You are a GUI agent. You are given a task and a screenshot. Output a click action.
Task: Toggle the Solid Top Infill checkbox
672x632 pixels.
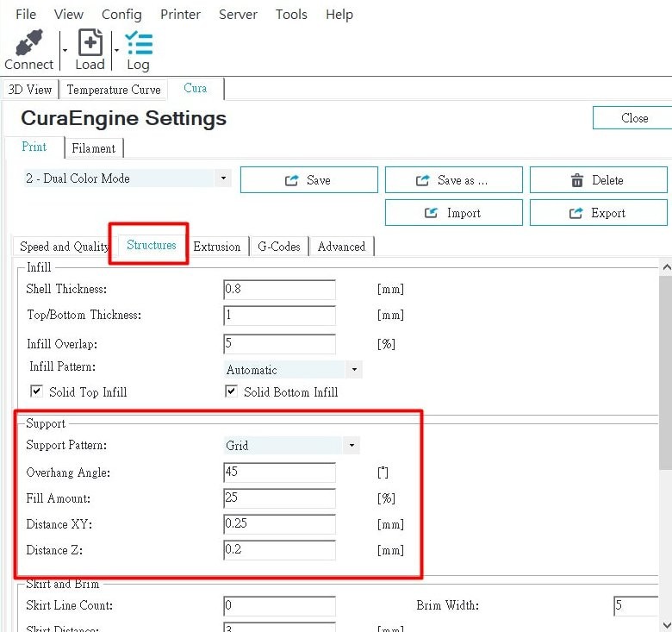(36, 391)
